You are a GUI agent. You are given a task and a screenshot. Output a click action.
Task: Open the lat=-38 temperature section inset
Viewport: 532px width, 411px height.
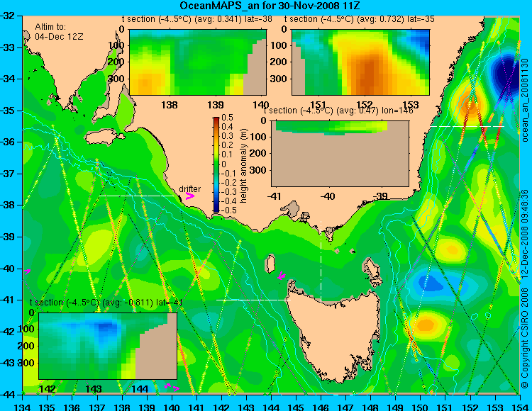click(198, 62)
